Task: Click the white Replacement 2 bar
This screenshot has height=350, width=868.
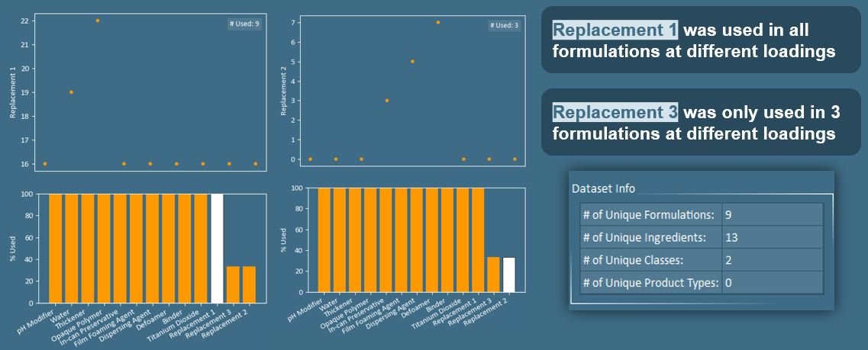Action: tap(509, 275)
